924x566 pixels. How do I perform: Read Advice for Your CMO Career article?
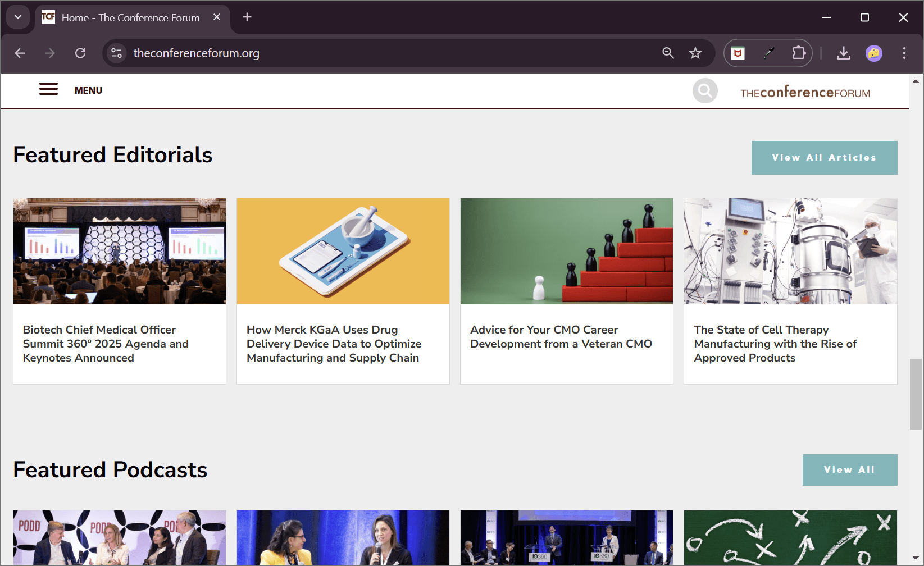(561, 337)
